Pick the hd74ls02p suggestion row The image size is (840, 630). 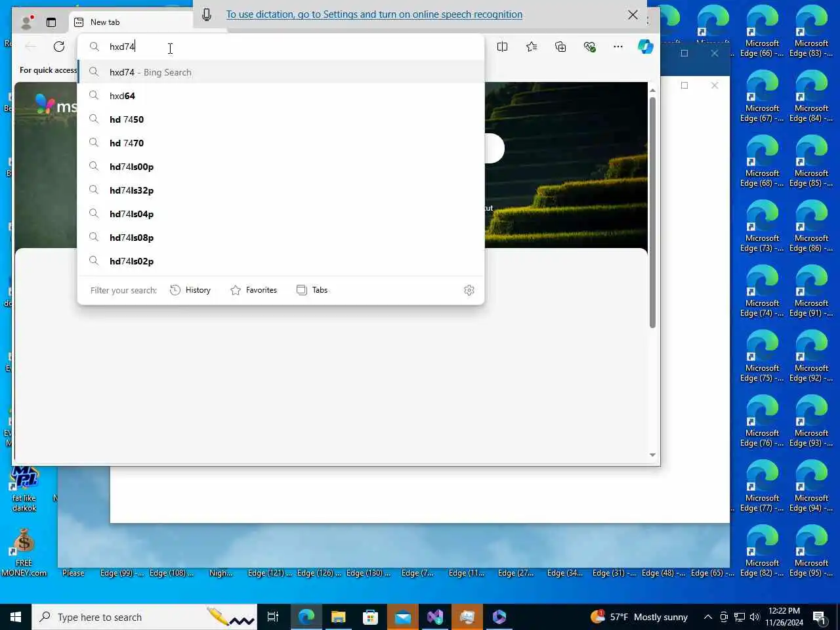click(x=281, y=261)
